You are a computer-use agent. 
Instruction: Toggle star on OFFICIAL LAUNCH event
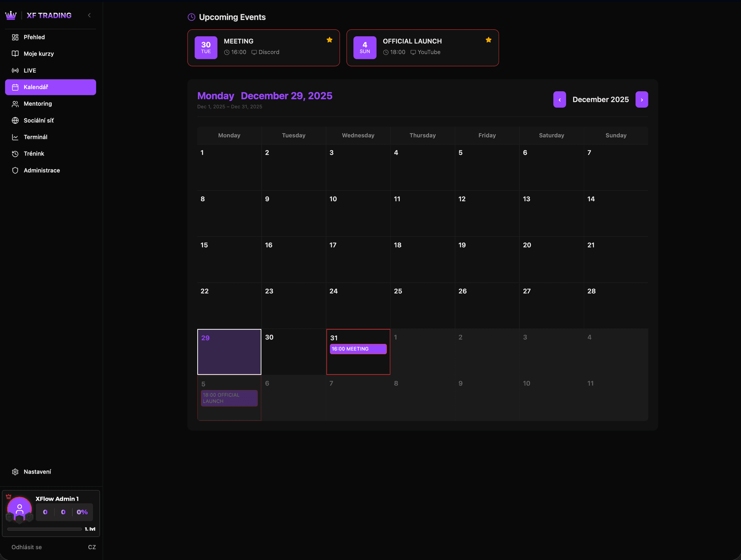click(x=489, y=40)
